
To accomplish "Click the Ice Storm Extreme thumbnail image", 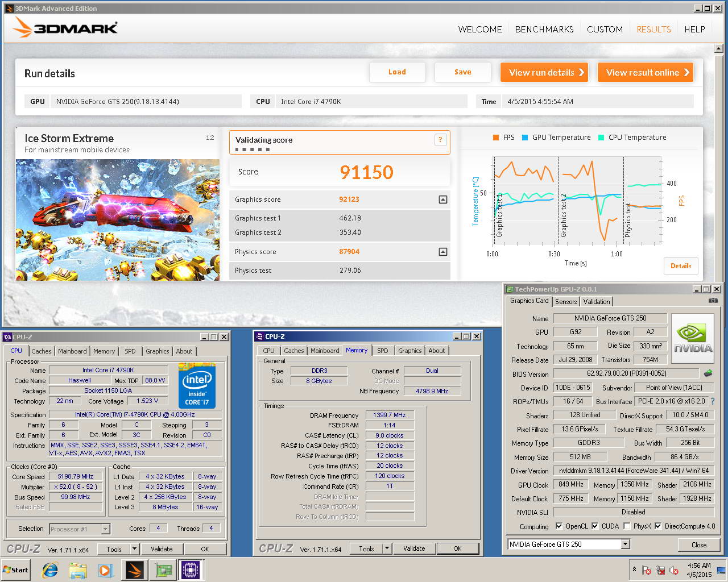I will point(118,220).
